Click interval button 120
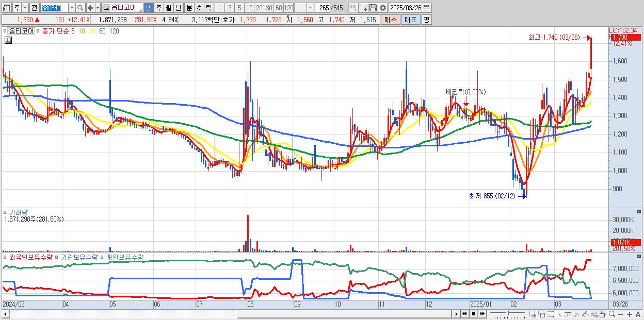The image size is (644, 320). [289, 8]
